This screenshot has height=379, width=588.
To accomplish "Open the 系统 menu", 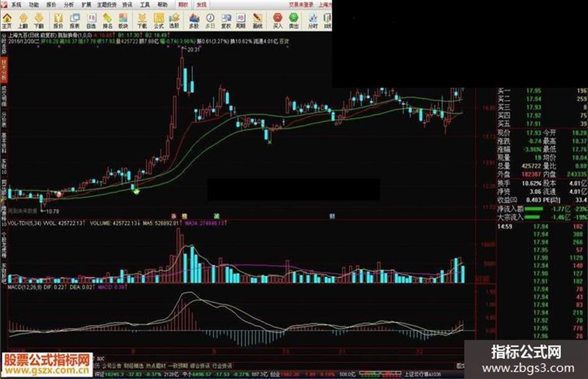I will [x=16, y=5].
